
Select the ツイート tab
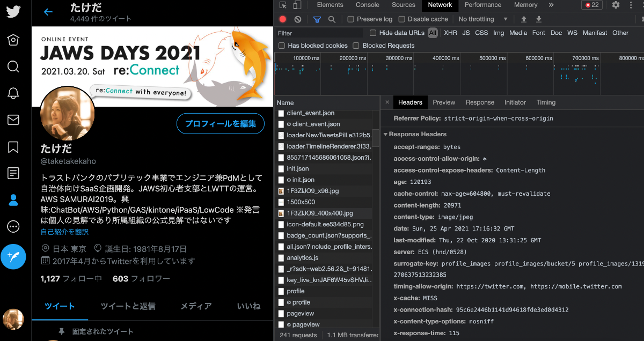[60, 306]
